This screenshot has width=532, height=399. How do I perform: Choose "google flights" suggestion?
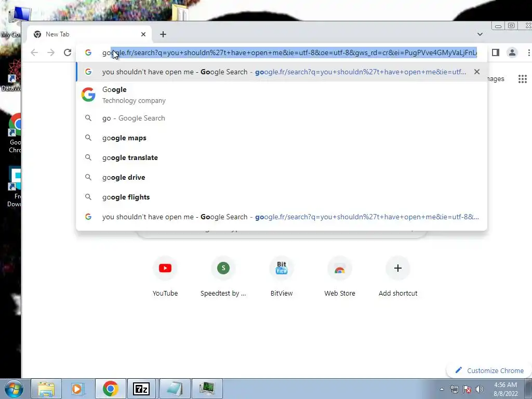[x=282, y=197]
